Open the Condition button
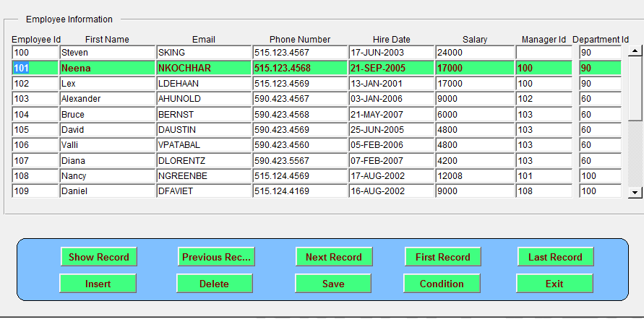644x319 pixels. coord(442,284)
